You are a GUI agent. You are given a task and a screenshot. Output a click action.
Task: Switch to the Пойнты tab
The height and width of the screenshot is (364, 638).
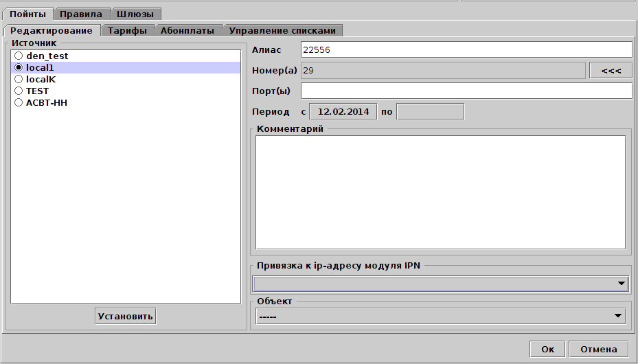27,14
